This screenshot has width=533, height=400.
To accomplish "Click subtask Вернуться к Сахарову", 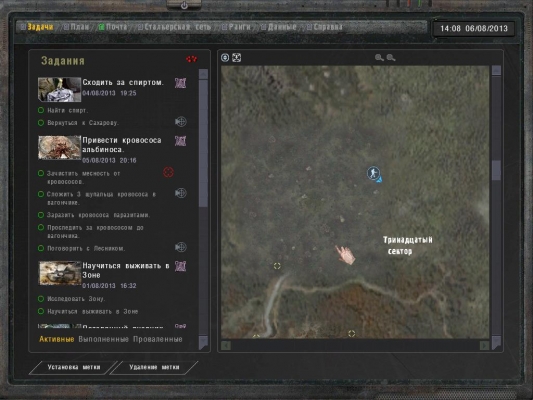I will pyautogui.click(x=83, y=123).
